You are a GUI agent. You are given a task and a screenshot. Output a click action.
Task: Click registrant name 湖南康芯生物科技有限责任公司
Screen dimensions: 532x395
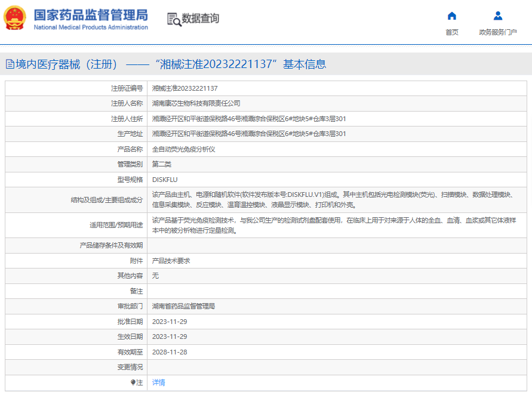196,103
